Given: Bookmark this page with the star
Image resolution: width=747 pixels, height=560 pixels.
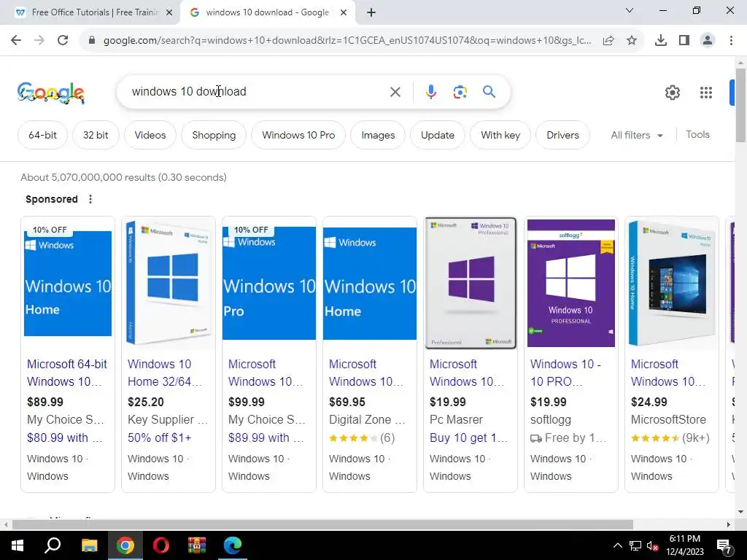Looking at the screenshot, I should tap(632, 41).
